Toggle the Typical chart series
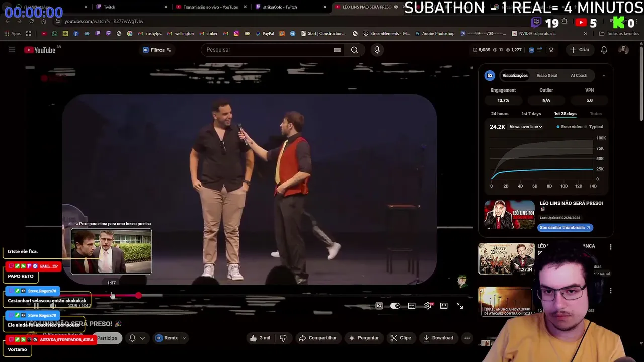 click(x=594, y=127)
